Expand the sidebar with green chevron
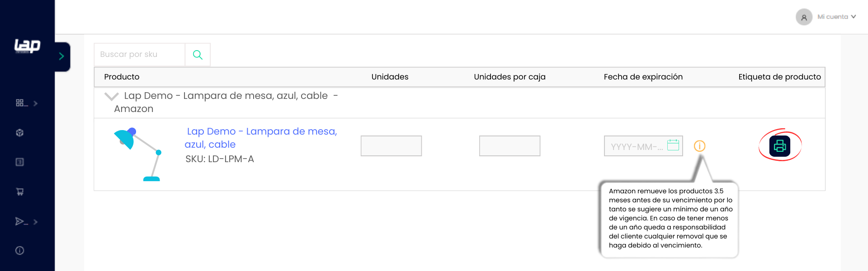 click(x=62, y=56)
